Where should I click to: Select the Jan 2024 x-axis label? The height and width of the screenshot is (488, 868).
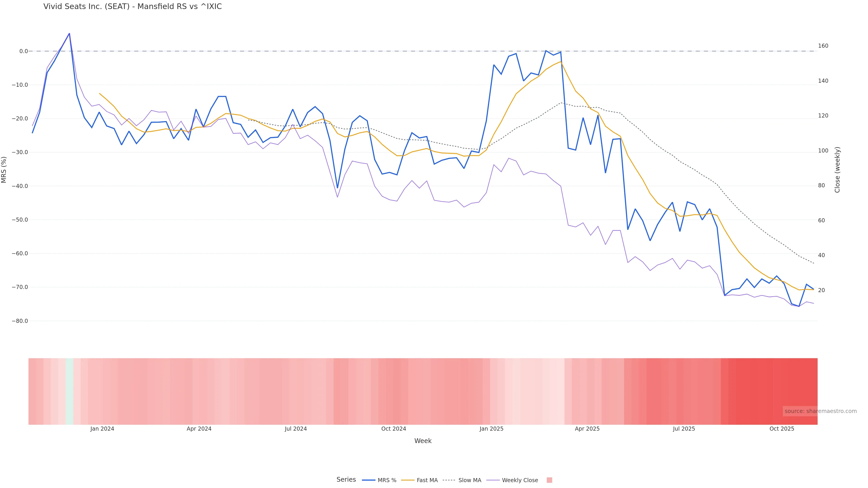(102, 429)
